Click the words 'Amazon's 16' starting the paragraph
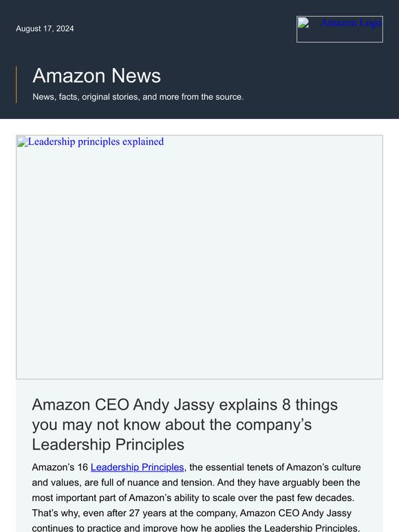This screenshot has width=399, height=532. coord(60,467)
